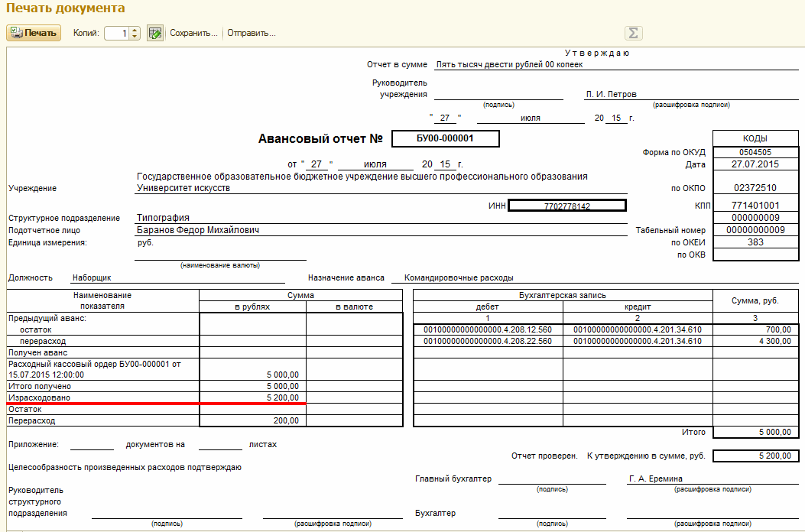Screen dimensions: 805x532
Task: Toggle the edit mode table icon
Action: (x=154, y=34)
